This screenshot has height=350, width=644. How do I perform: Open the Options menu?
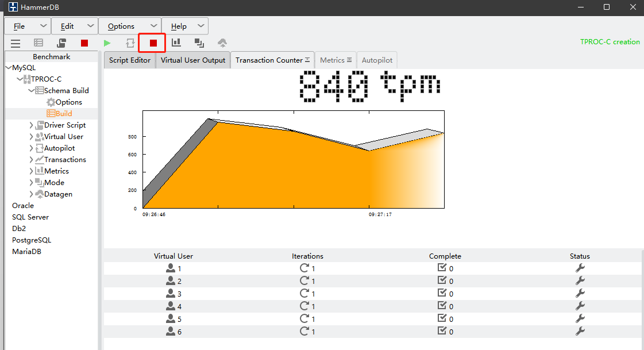click(x=130, y=26)
